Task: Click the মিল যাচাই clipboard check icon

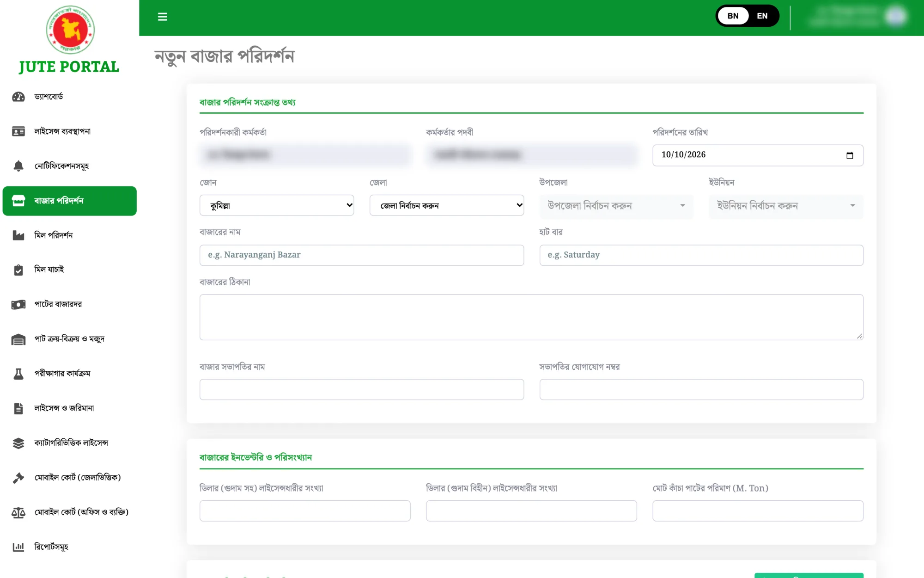Action: pos(18,270)
